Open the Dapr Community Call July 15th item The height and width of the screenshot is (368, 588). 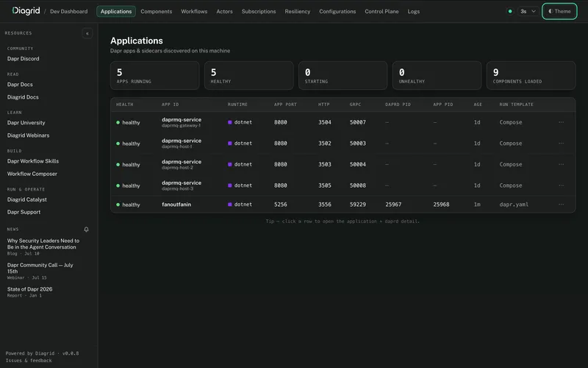(40, 268)
